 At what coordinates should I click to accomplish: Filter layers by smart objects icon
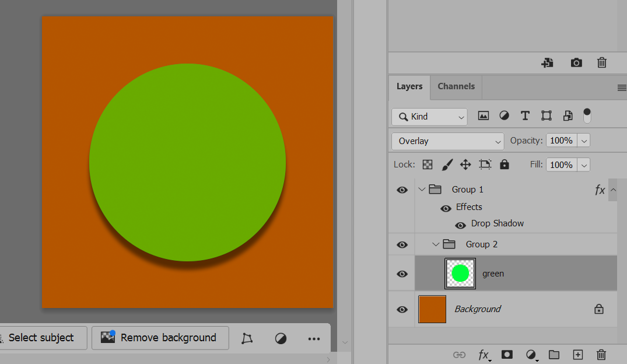pyautogui.click(x=568, y=116)
